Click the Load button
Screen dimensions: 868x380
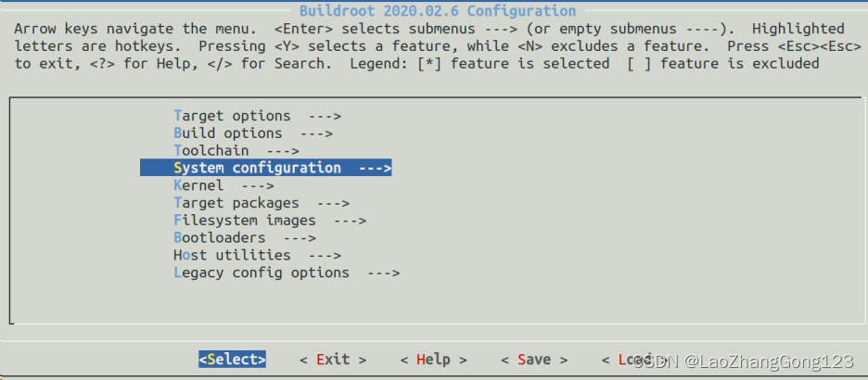click(x=635, y=360)
